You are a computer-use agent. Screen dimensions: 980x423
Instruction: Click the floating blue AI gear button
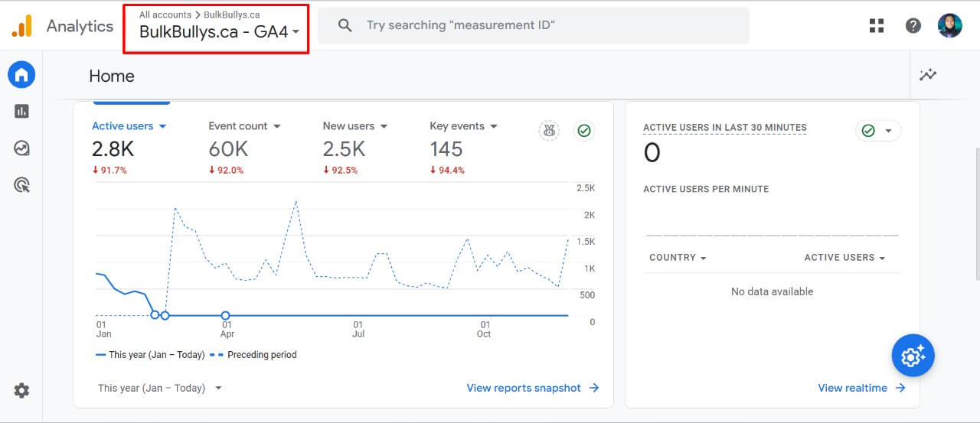coord(913,356)
